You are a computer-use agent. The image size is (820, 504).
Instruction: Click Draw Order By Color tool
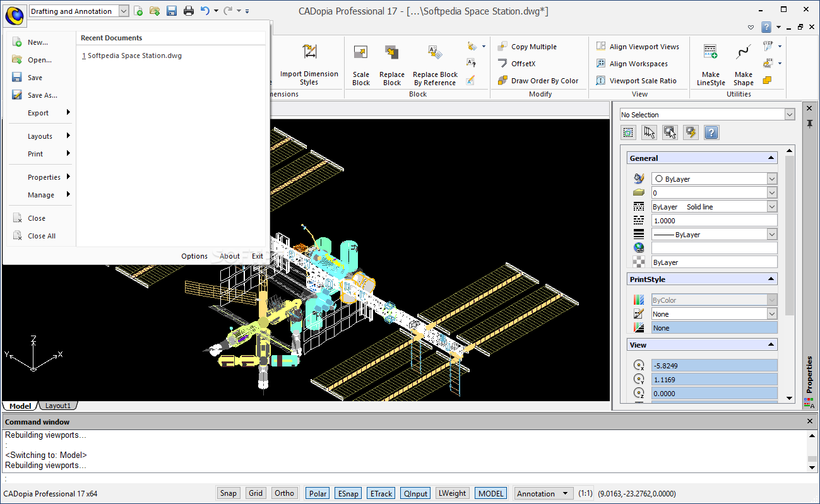(x=538, y=81)
